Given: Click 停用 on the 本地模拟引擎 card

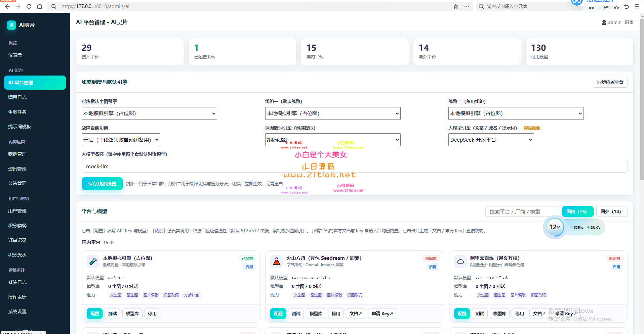Looking at the screenshot, I should pos(152,314).
